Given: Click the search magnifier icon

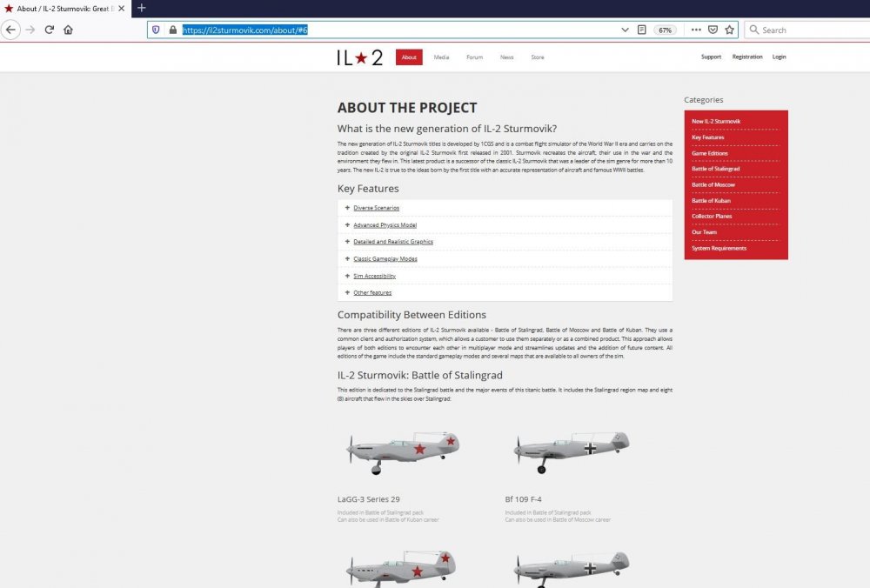Looking at the screenshot, I should tap(753, 29).
